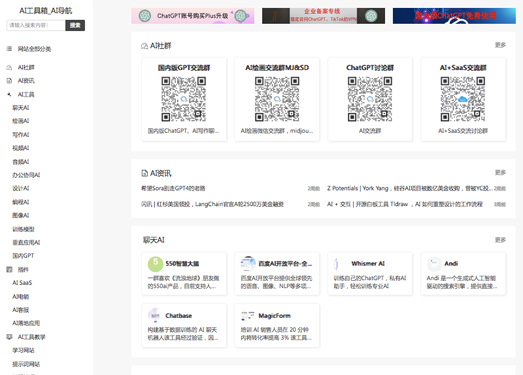
Task: Click the AI工具教学 sidebar icon
Action: click(9, 337)
